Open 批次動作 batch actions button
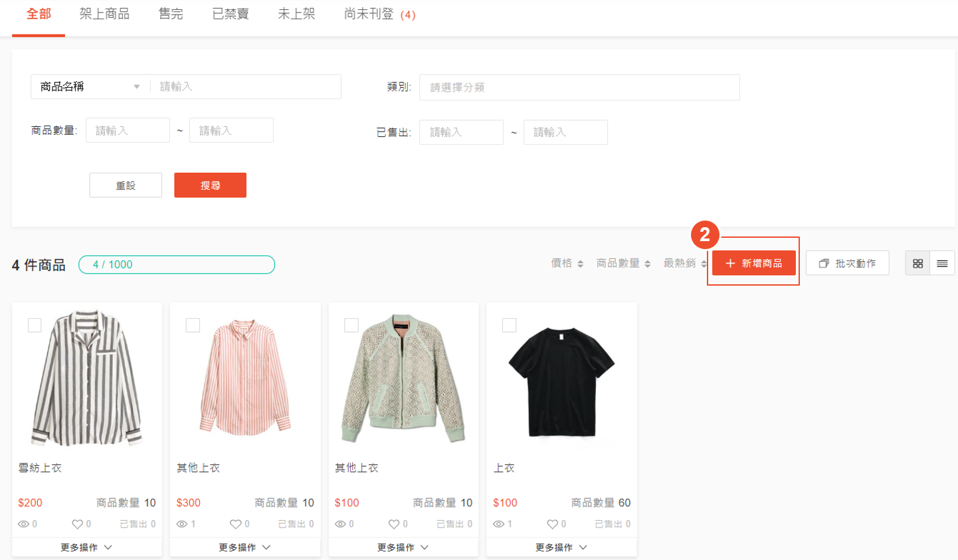 (848, 263)
